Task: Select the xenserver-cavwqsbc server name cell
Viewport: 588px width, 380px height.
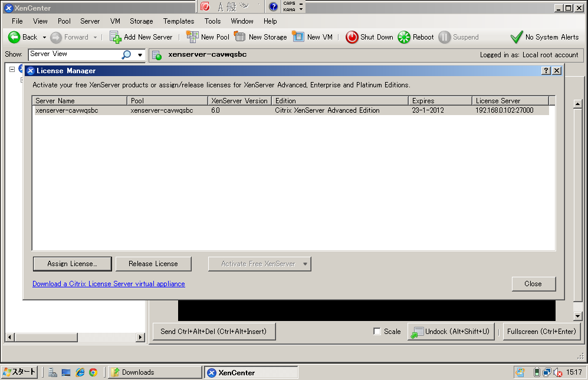Action: tap(67, 110)
